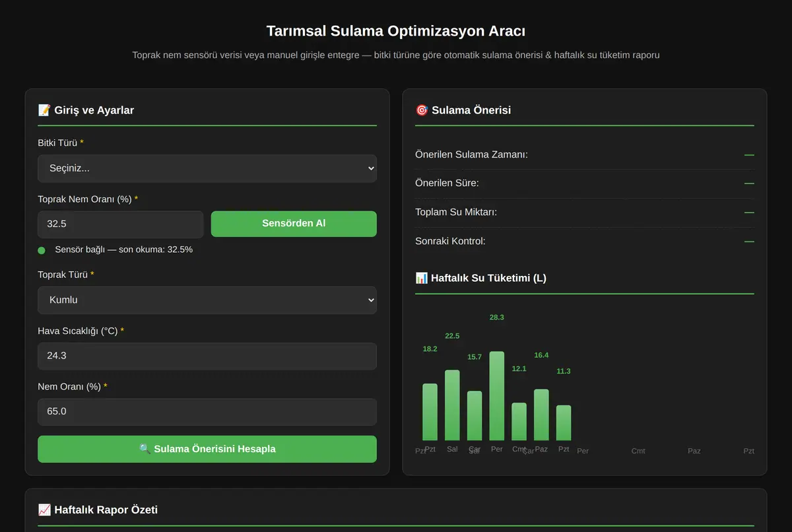
Task: Click the 'Sonraki Kontrol:' label
Action: [x=450, y=241]
